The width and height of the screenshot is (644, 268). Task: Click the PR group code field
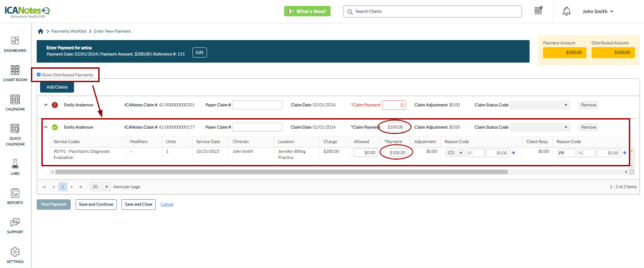567,153
